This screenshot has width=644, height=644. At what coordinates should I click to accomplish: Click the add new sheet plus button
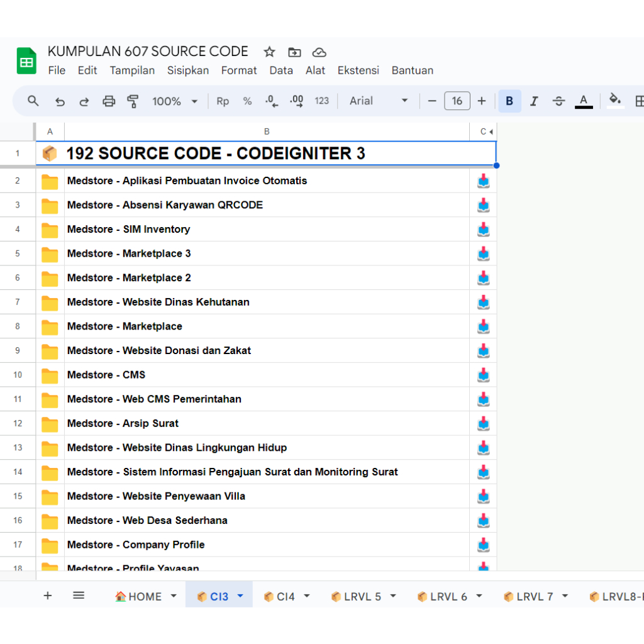pyautogui.click(x=48, y=596)
